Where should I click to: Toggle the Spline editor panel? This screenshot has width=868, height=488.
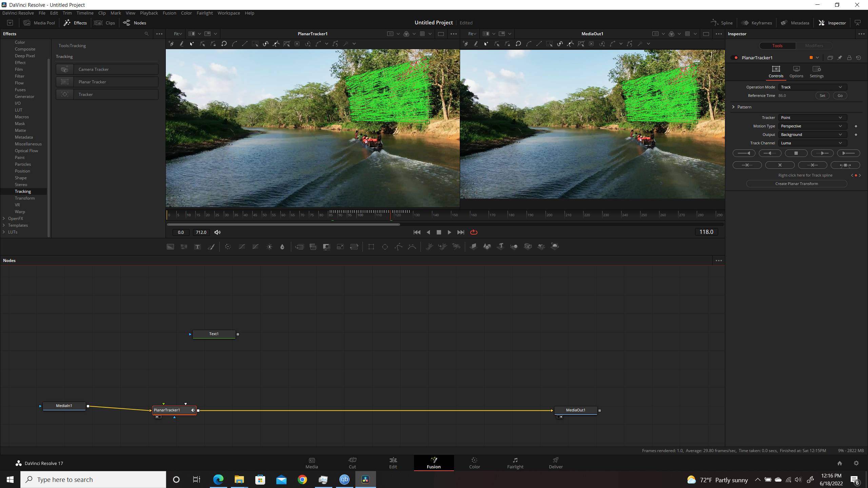(722, 23)
